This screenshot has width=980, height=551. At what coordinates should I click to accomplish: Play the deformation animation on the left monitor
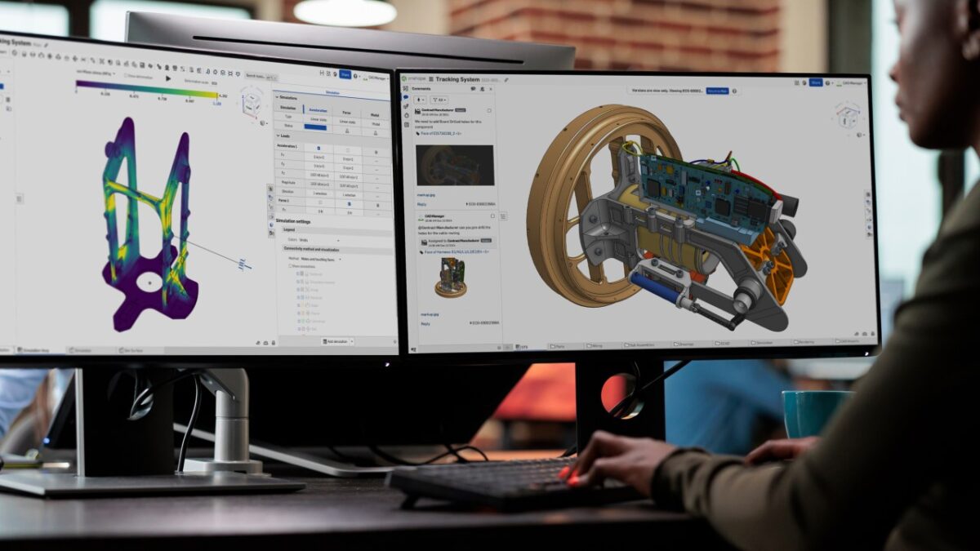point(168,78)
